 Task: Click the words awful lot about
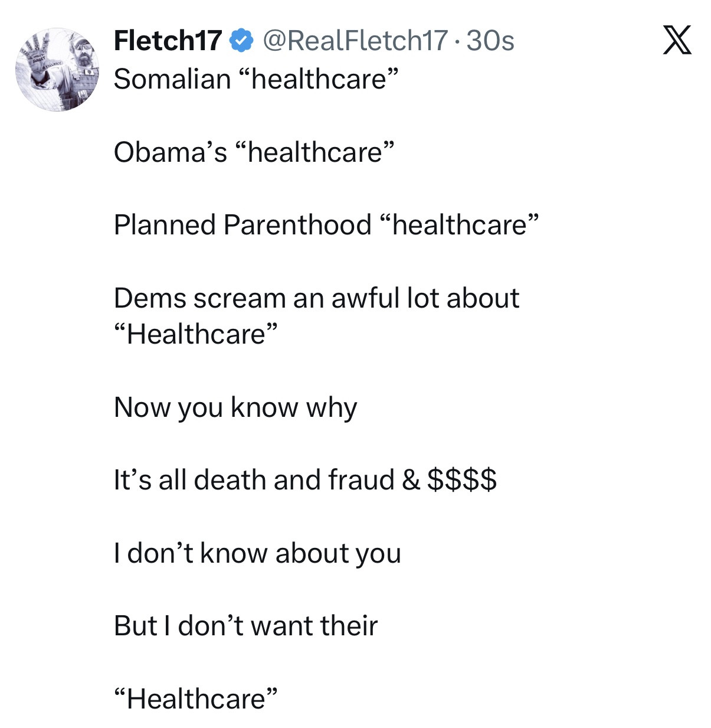[x=425, y=298]
